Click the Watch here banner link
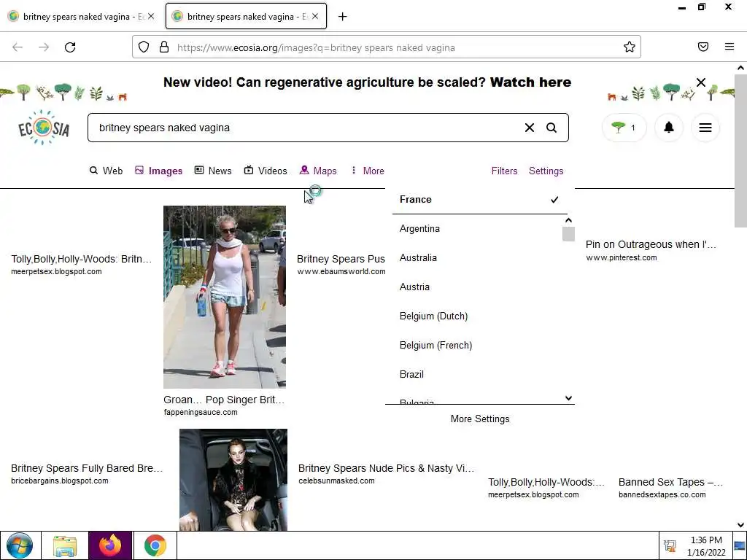The width and height of the screenshot is (747, 560). point(530,82)
